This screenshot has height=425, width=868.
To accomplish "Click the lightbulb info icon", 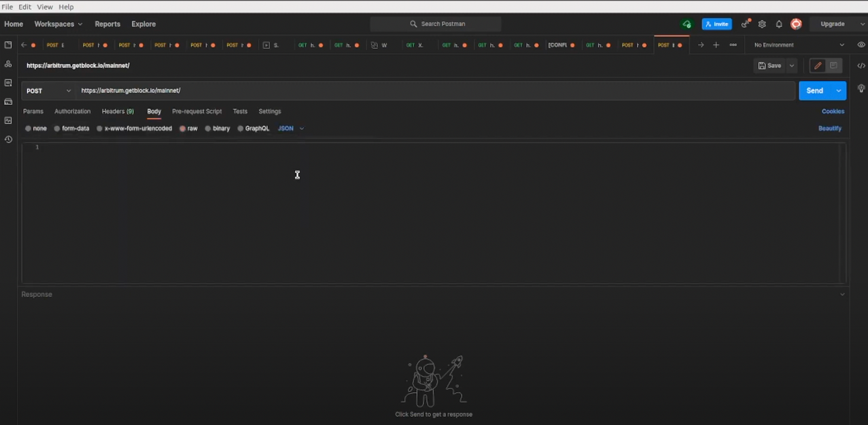I will [861, 88].
